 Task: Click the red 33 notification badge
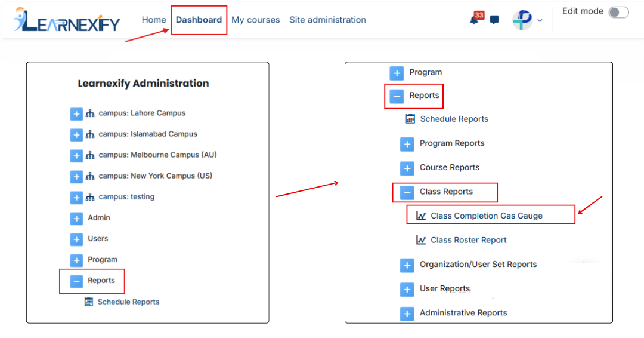[x=479, y=15]
